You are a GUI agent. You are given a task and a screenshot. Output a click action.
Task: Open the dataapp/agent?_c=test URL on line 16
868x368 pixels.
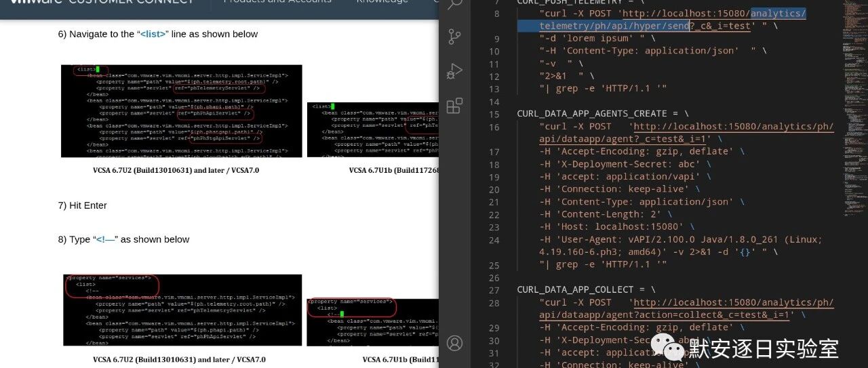(686, 133)
